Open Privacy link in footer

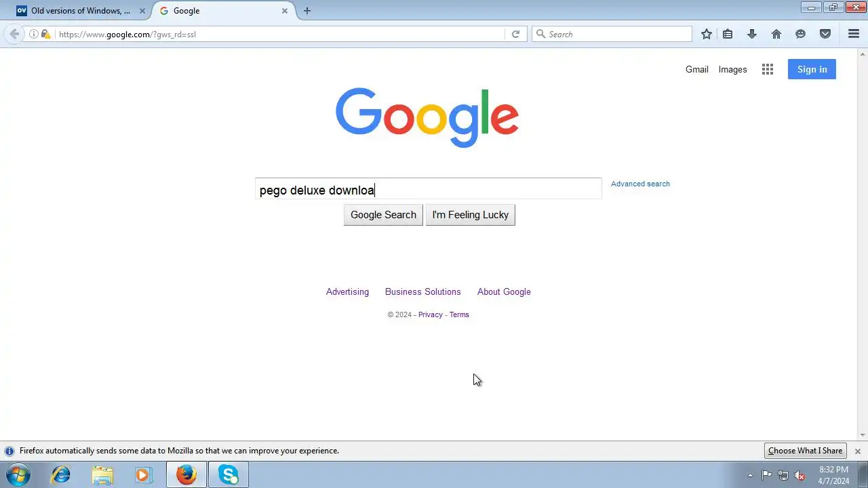(430, 314)
